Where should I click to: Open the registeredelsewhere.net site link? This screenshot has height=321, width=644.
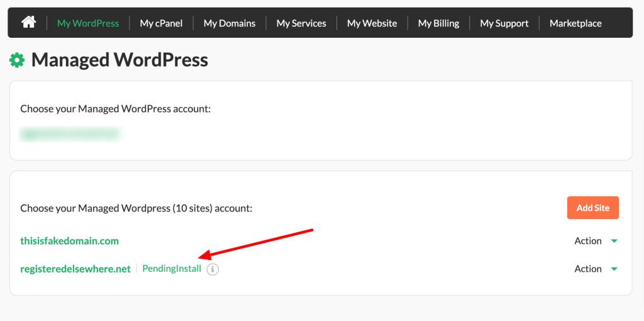point(75,269)
